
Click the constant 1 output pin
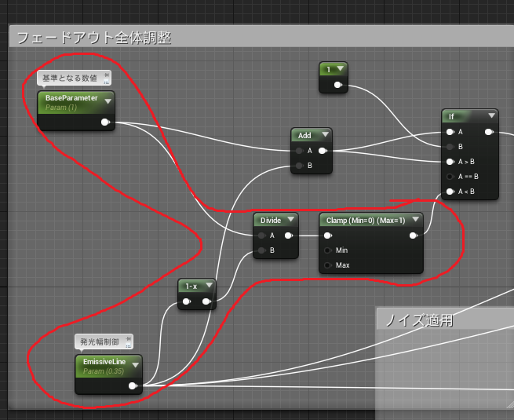coord(337,86)
